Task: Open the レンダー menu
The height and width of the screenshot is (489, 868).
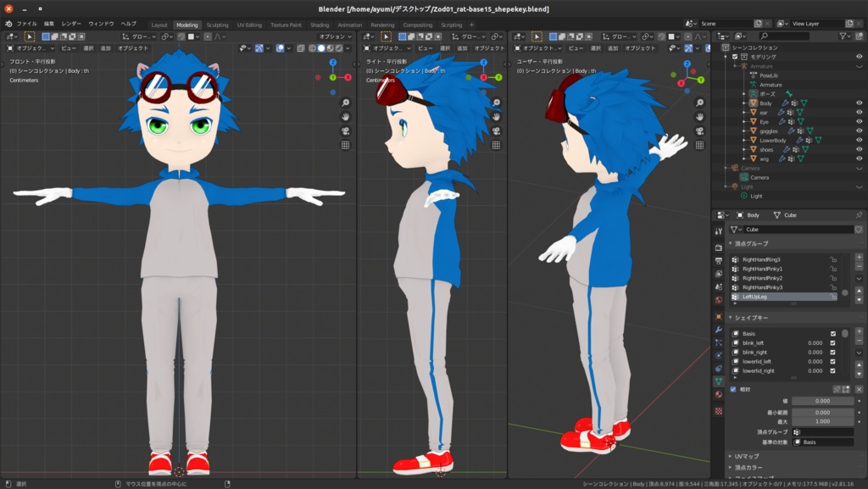Action: pyautogui.click(x=70, y=25)
